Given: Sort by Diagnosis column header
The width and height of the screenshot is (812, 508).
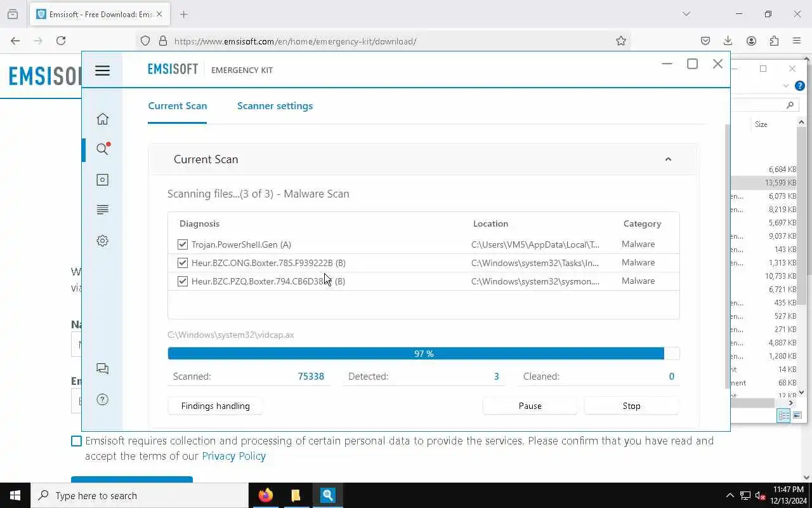Looking at the screenshot, I should click(199, 224).
